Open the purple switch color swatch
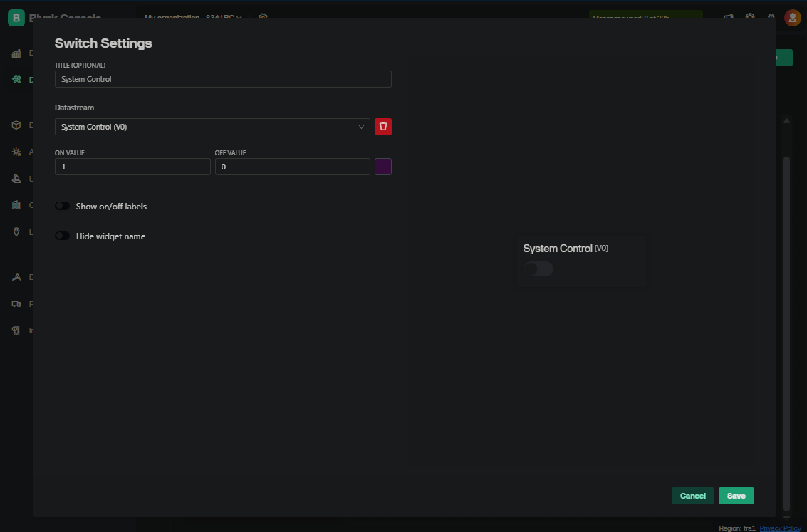The height and width of the screenshot is (532, 807). coord(383,167)
